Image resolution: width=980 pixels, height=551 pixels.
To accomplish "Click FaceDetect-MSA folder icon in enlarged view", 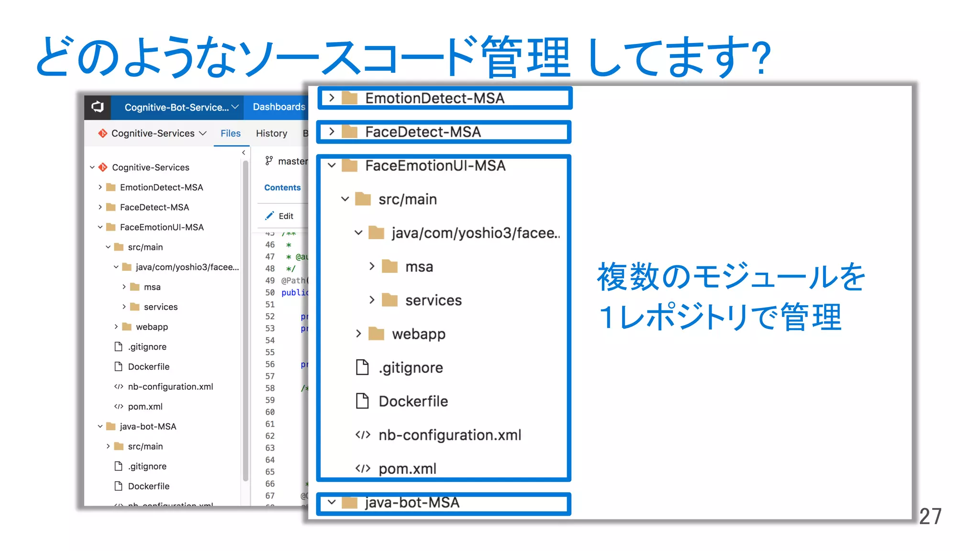I will tap(350, 132).
